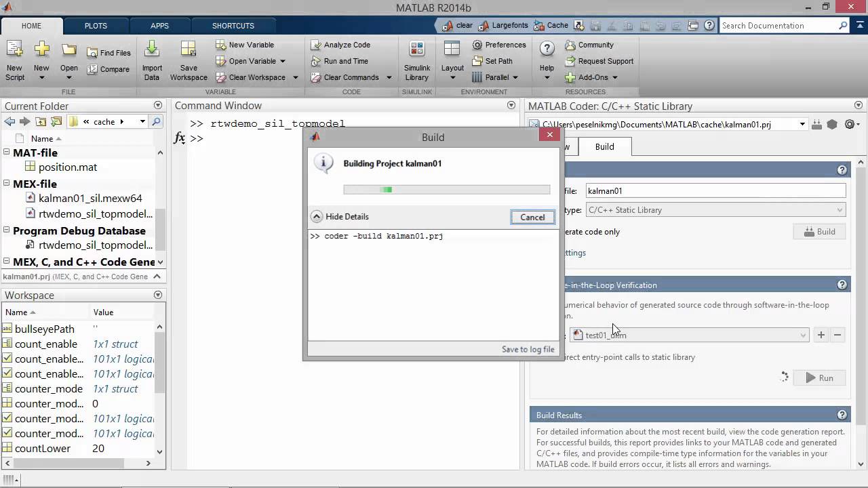Search the current folder with the magnifier

click(156, 122)
